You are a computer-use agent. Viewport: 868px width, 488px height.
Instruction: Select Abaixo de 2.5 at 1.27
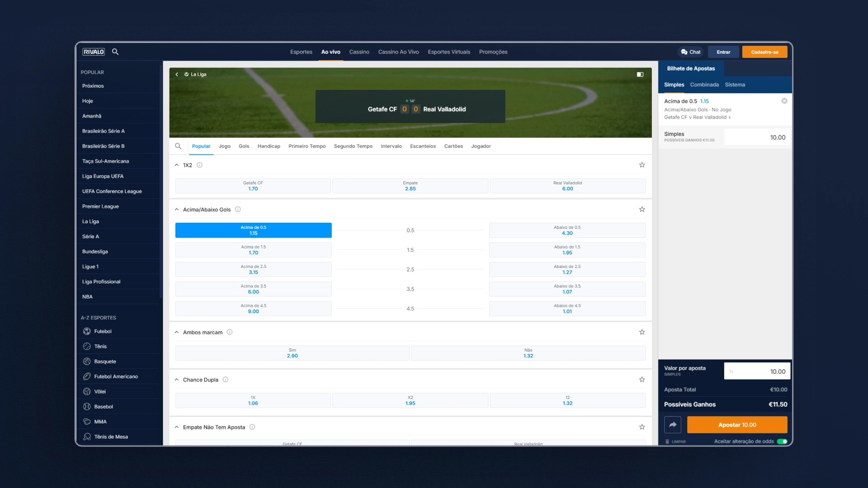point(567,269)
